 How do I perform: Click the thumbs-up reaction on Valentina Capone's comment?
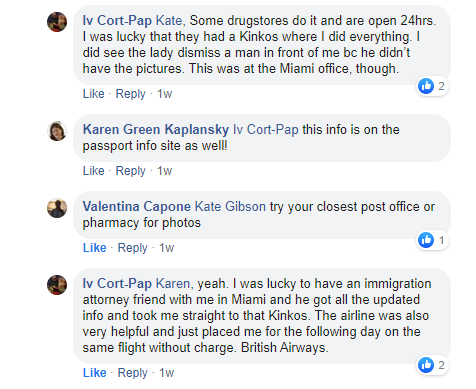click(x=426, y=240)
